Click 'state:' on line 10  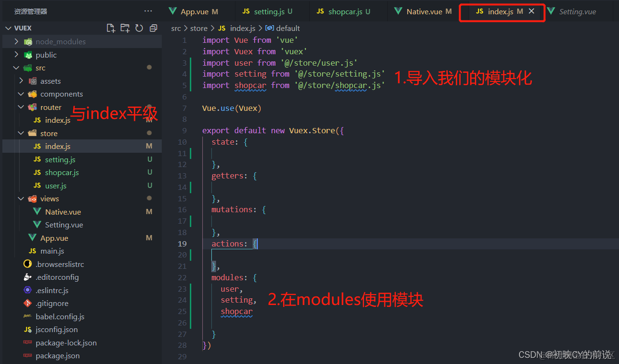(225, 142)
